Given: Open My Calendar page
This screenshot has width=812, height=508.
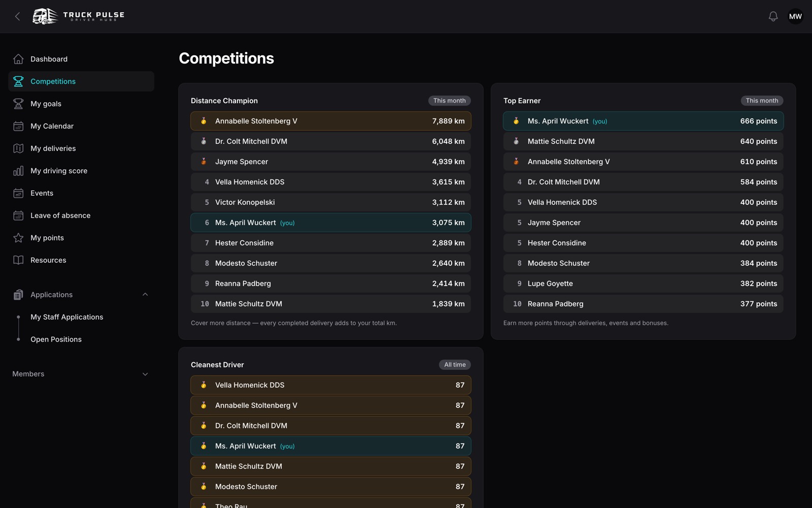Looking at the screenshot, I should point(81,126).
